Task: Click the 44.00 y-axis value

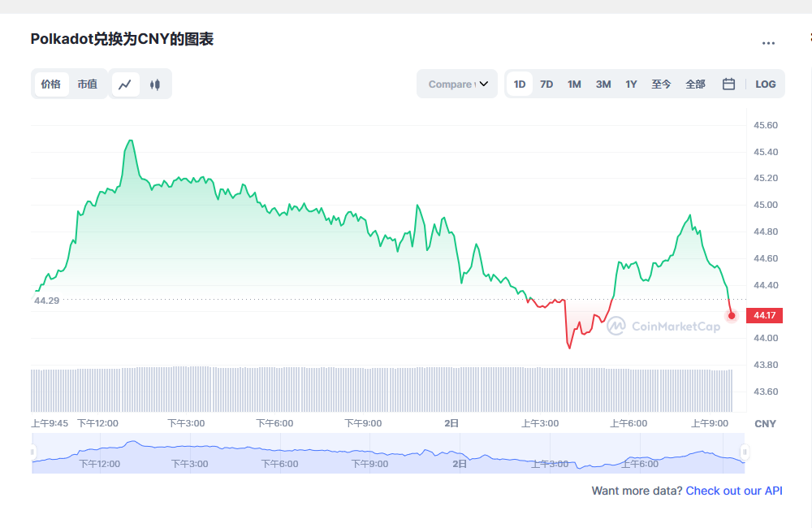Action: [x=766, y=339]
